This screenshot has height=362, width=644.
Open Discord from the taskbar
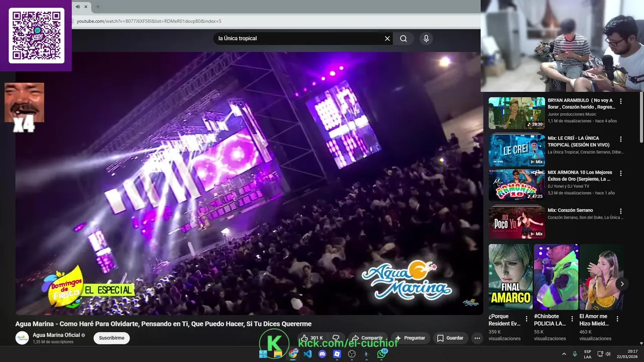[x=323, y=354]
